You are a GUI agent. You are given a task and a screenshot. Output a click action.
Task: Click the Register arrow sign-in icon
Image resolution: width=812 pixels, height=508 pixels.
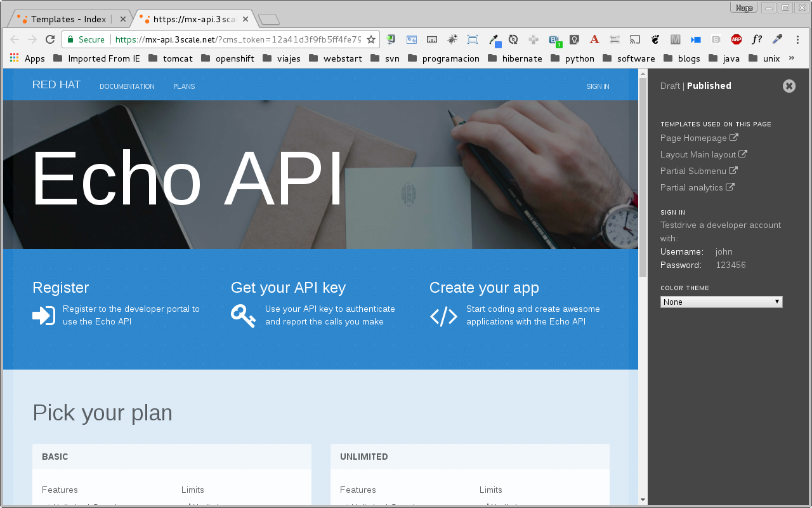click(44, 316)
